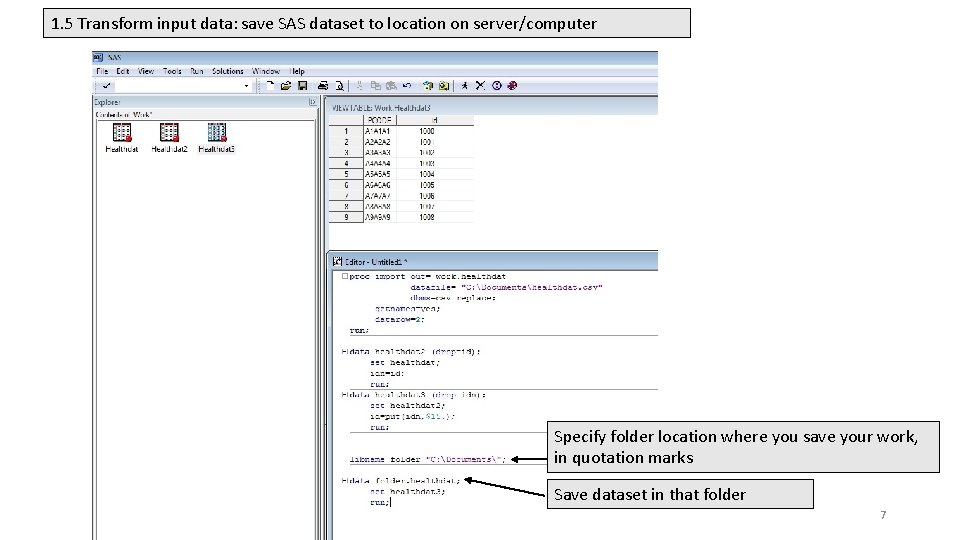
Task: Open the File menu
Action: (x=102, y=71)
